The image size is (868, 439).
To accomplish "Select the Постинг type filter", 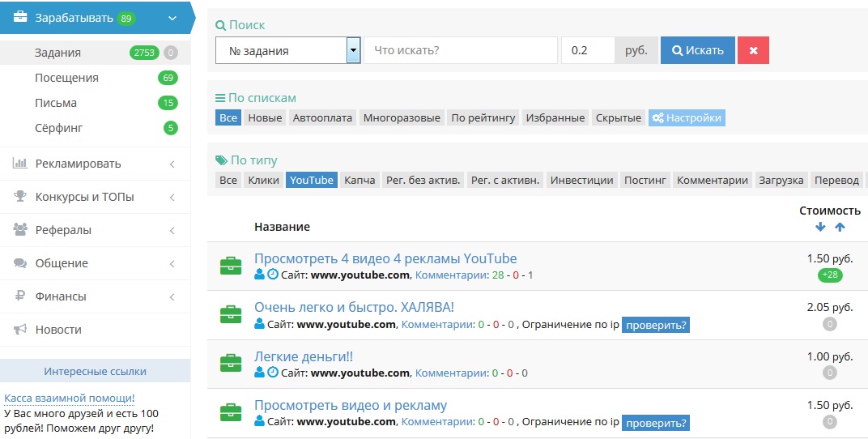I will [x=645, y=180].
